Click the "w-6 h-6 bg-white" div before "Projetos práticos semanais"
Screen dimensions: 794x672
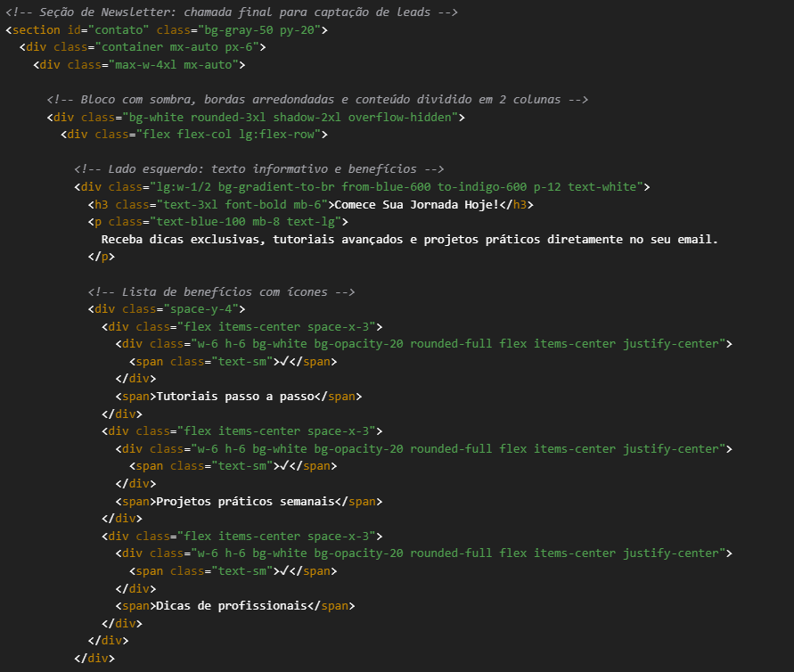424,449
